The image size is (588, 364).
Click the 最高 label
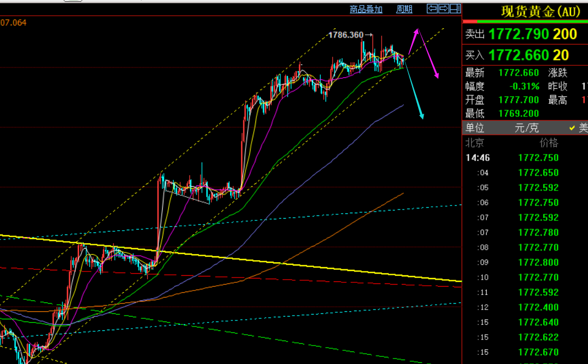pyautogui.click(x=558, y=100)
